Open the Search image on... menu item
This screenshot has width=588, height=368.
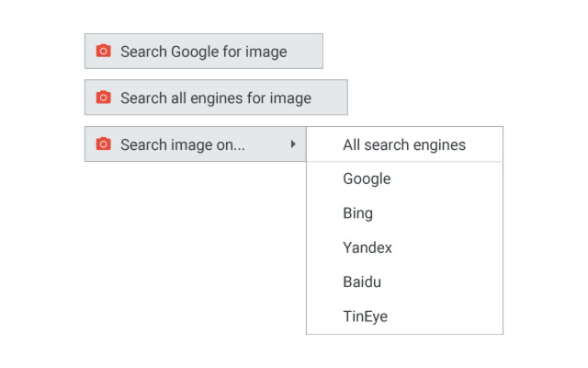point(183,144)
